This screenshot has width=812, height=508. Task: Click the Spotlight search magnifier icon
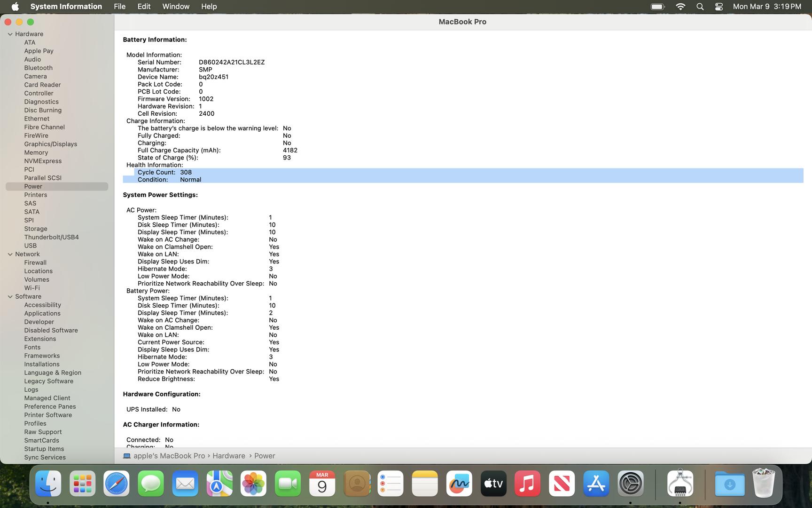click(x=700, y=7)
